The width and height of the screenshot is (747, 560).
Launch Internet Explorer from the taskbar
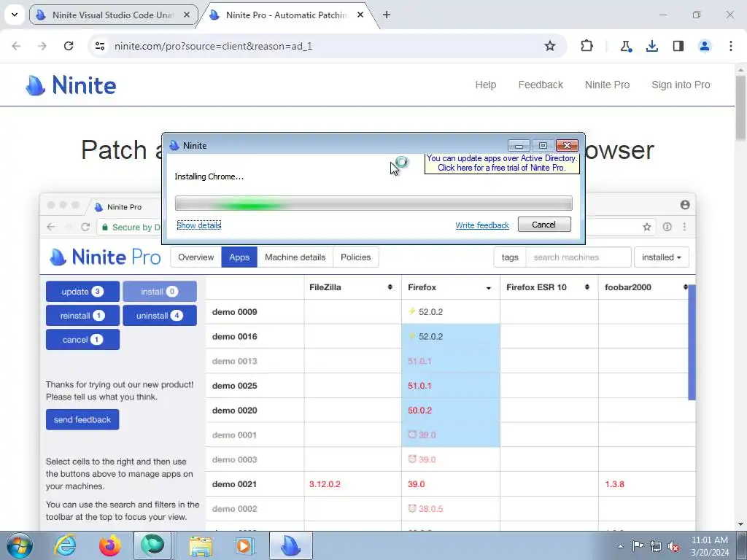(x=65, y=545)
